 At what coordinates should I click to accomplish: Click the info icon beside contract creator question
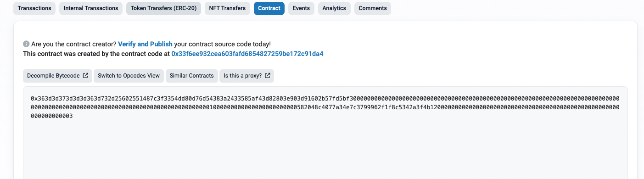(x=26, y=45)
